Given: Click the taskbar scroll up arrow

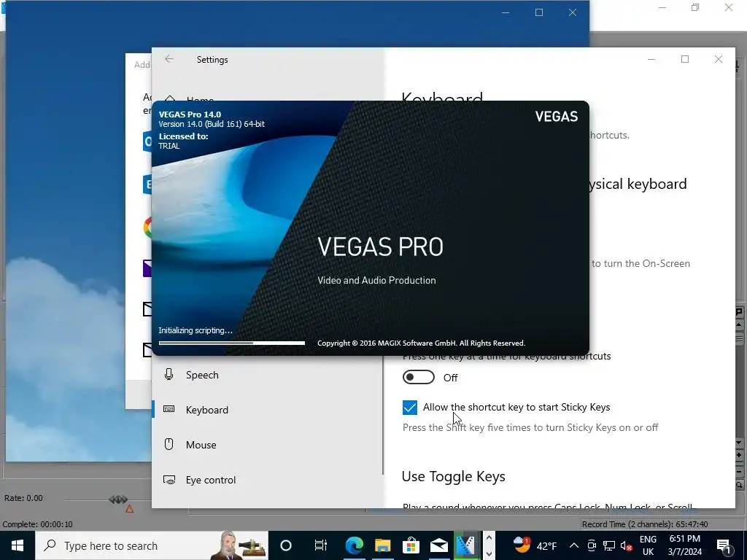Looking at the screenshot, I should (x=489, y=539).
